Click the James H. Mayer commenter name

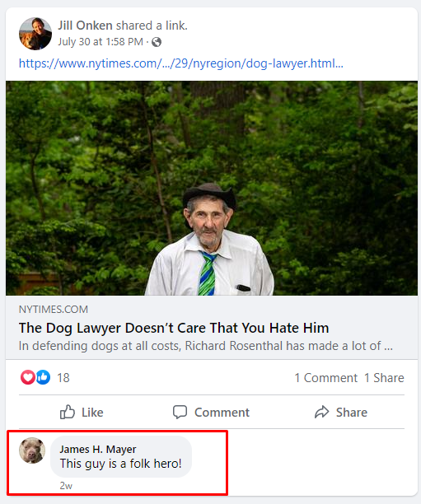[98, 449]
